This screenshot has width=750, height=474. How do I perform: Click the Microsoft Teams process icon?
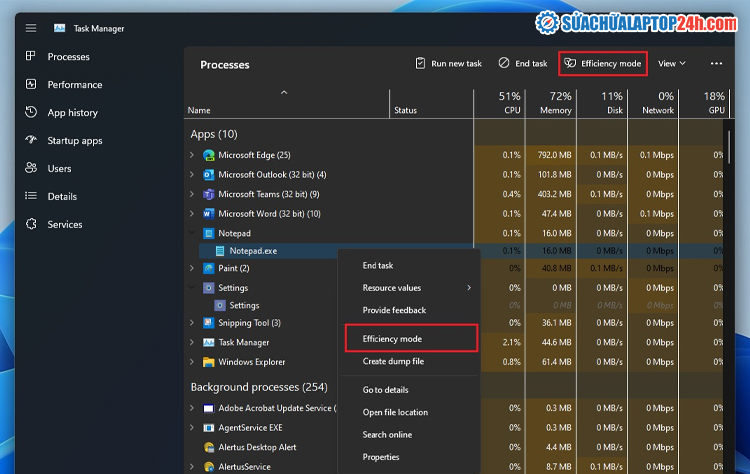point(209,194)
